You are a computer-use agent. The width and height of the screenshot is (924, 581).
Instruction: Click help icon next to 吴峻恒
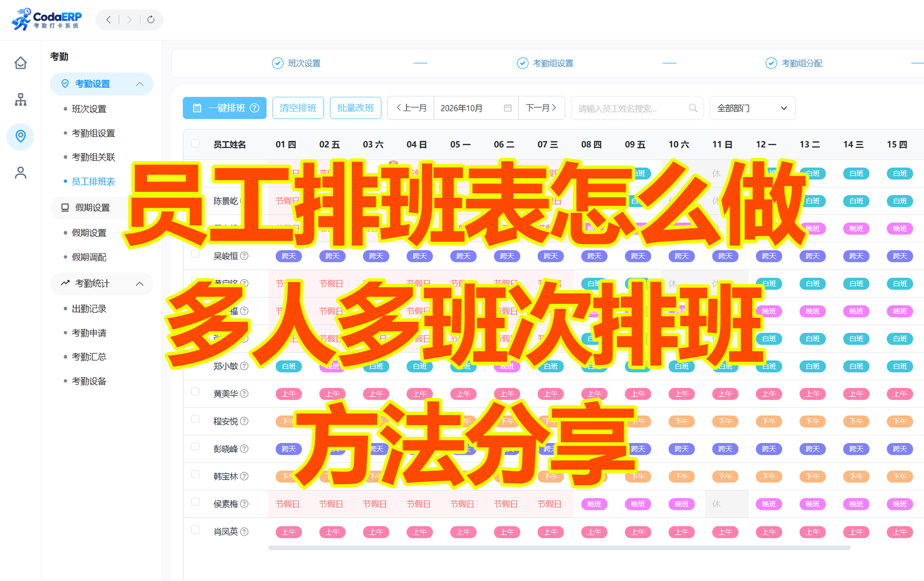244,256
